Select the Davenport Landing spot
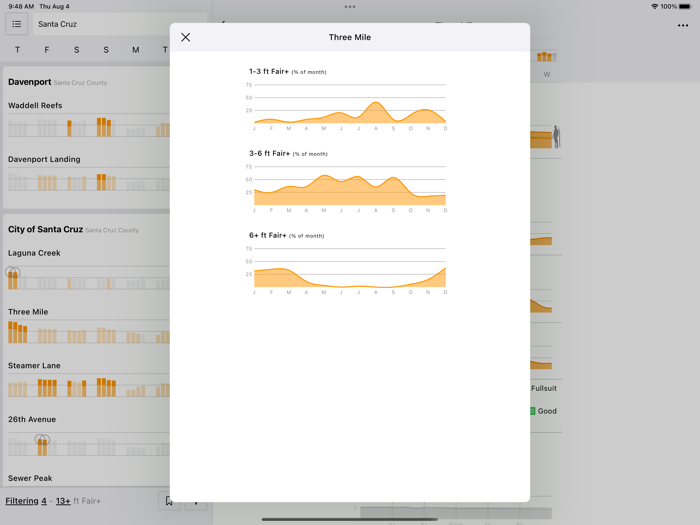 point(44,159)
